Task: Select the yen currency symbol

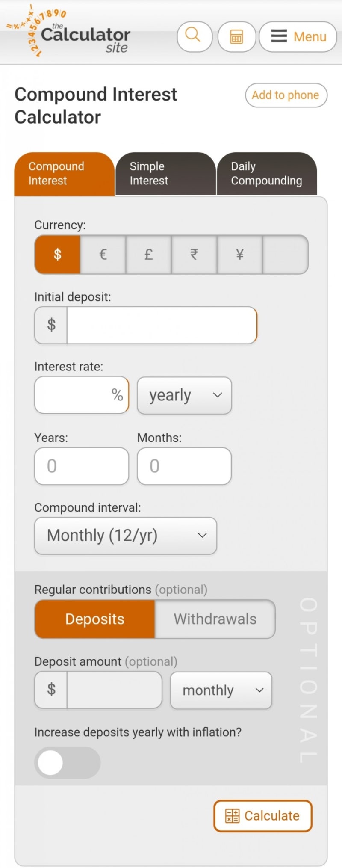Action: point(240,255)
